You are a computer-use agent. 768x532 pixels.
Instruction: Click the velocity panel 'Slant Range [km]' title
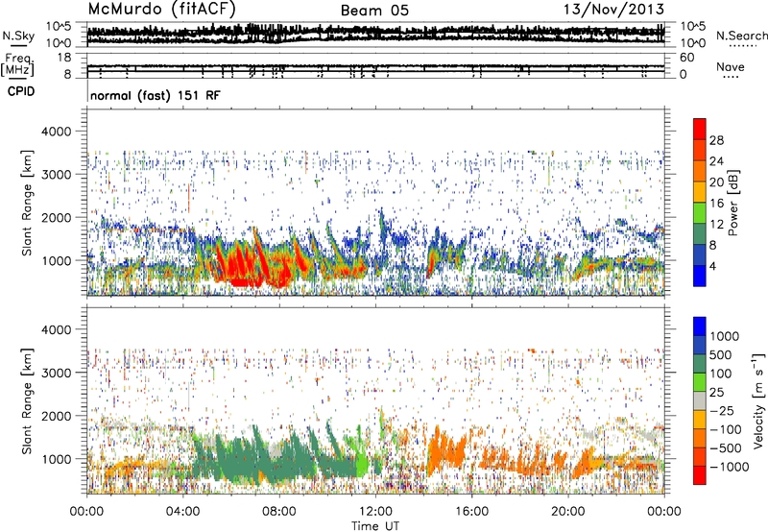27,401
